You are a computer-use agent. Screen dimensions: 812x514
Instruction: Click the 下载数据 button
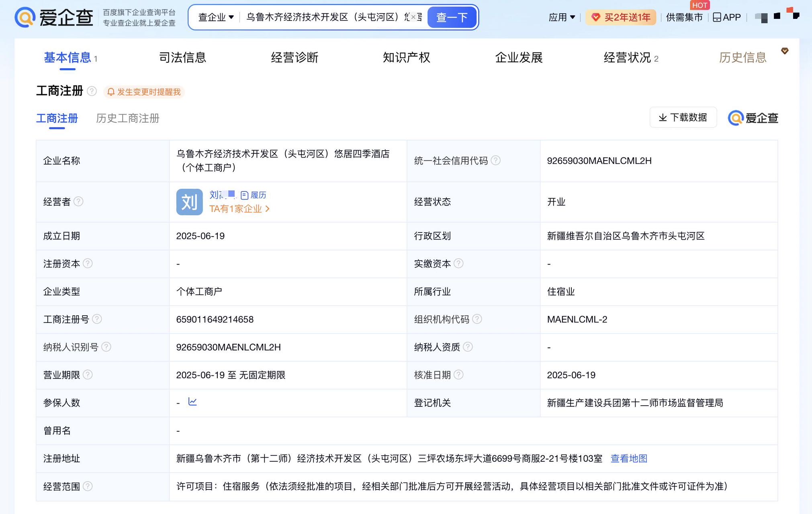click(683, 117)
